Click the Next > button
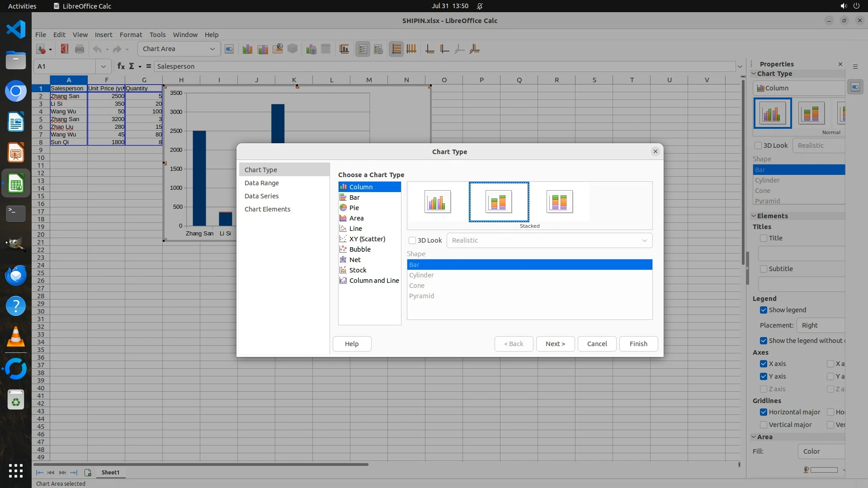Screen dimensions: 868x488 555,344
